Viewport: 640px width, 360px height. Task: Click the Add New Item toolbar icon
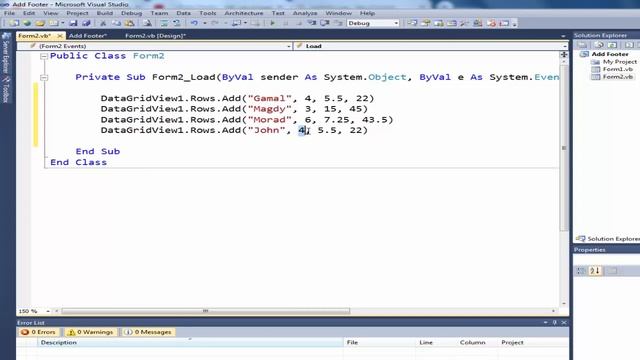(x=53, y=23)
